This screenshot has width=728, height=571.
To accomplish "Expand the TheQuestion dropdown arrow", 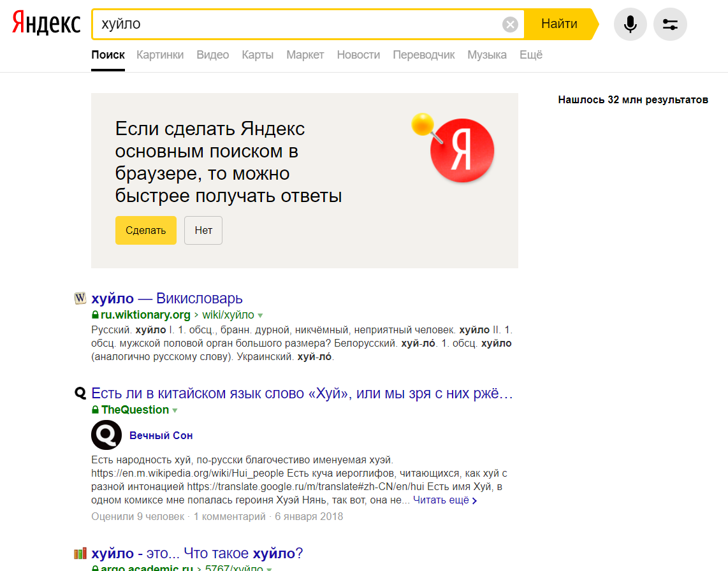I will tap(175, 410).
